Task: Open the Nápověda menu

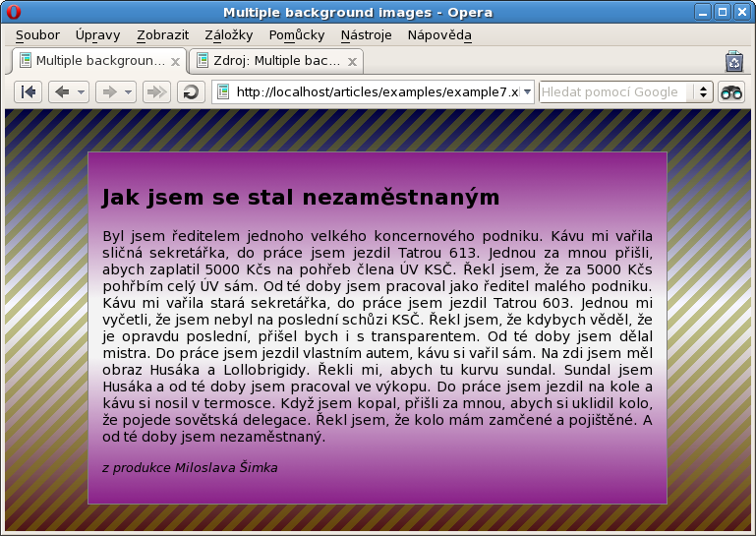Action: click(x=439, y=35)
